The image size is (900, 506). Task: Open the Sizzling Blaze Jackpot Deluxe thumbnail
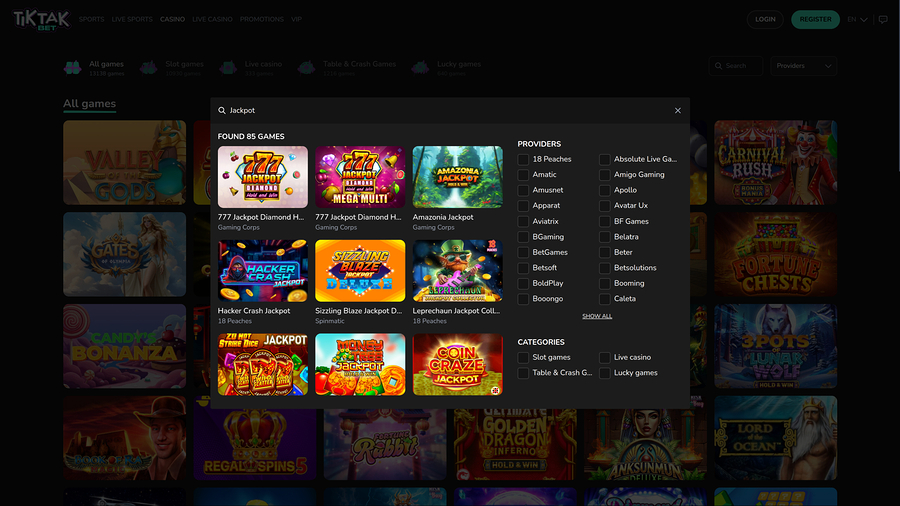[360, 270]
